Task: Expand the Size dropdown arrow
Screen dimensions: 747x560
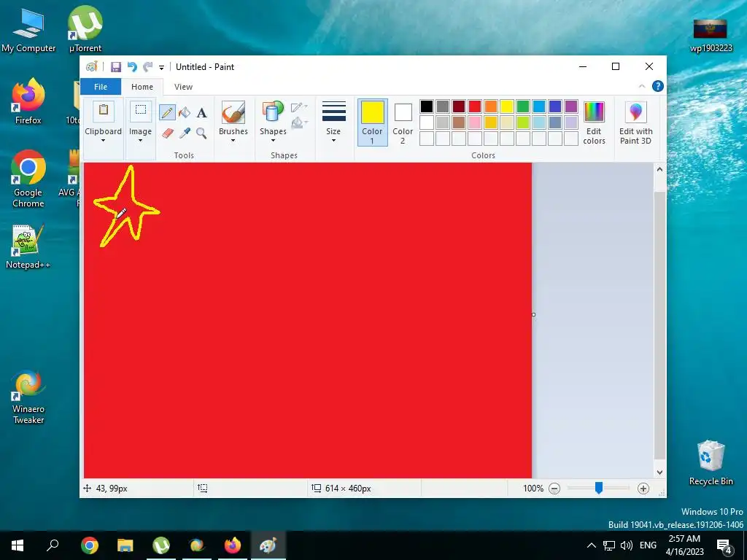Action: click(333, 141)
